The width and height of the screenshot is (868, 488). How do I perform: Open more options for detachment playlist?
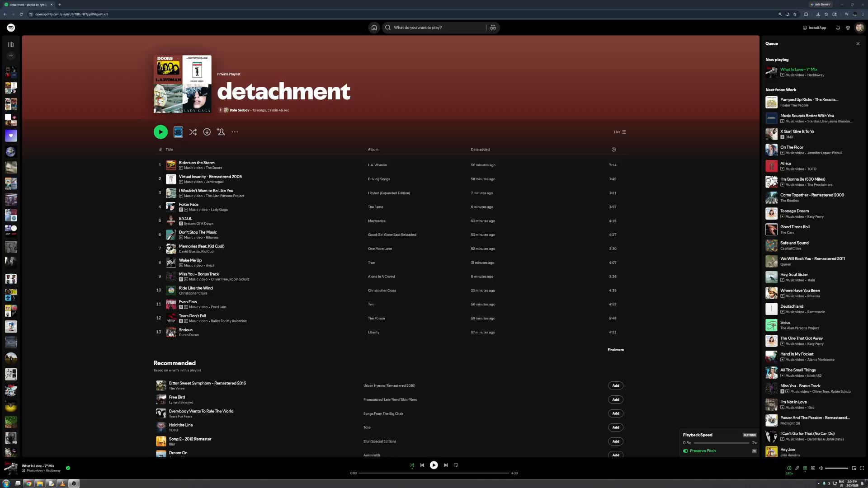[x=235, y=132]
